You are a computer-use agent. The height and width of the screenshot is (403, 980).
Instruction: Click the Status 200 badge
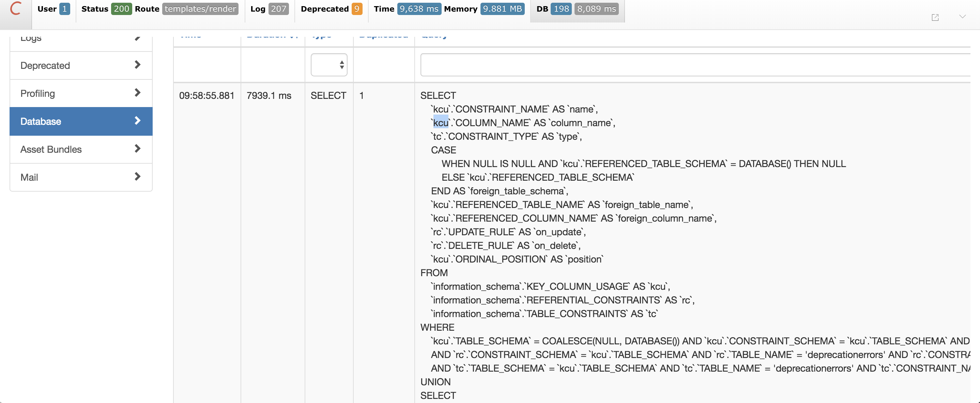(x=121, y=9)
